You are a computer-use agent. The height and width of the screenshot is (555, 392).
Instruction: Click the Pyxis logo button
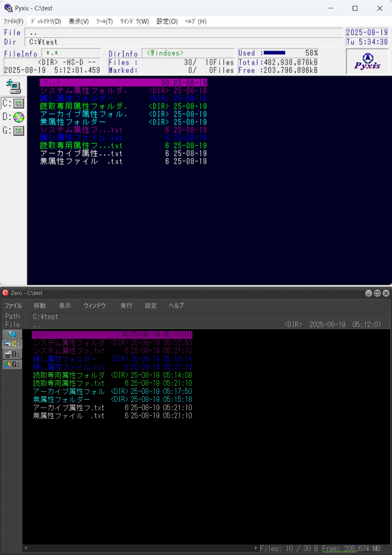pyautogui.click(x=367, y=61)
